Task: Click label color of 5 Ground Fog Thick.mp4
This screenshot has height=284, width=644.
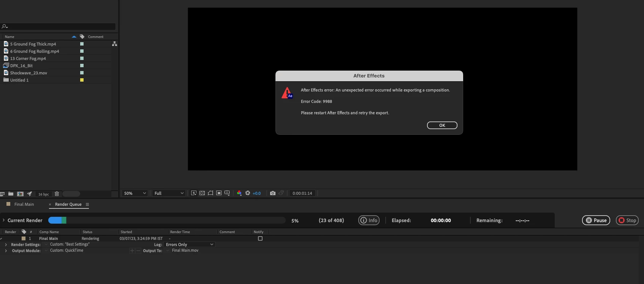Action: pos(82,44)
